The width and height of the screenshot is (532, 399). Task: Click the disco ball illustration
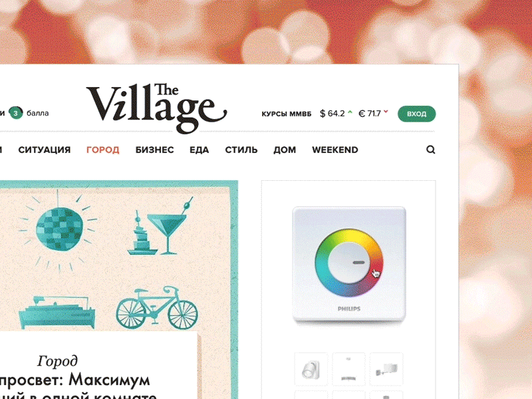(59, 229)
